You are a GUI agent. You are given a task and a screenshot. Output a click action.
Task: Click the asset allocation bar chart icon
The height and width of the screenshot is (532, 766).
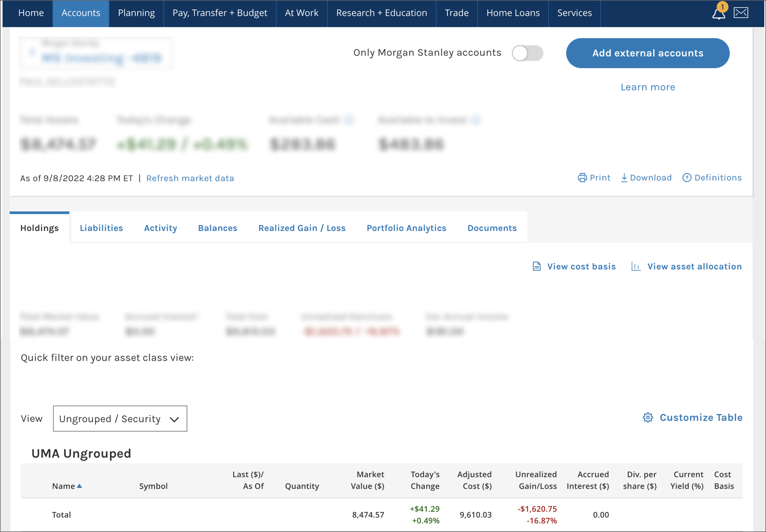pos(635,266)
